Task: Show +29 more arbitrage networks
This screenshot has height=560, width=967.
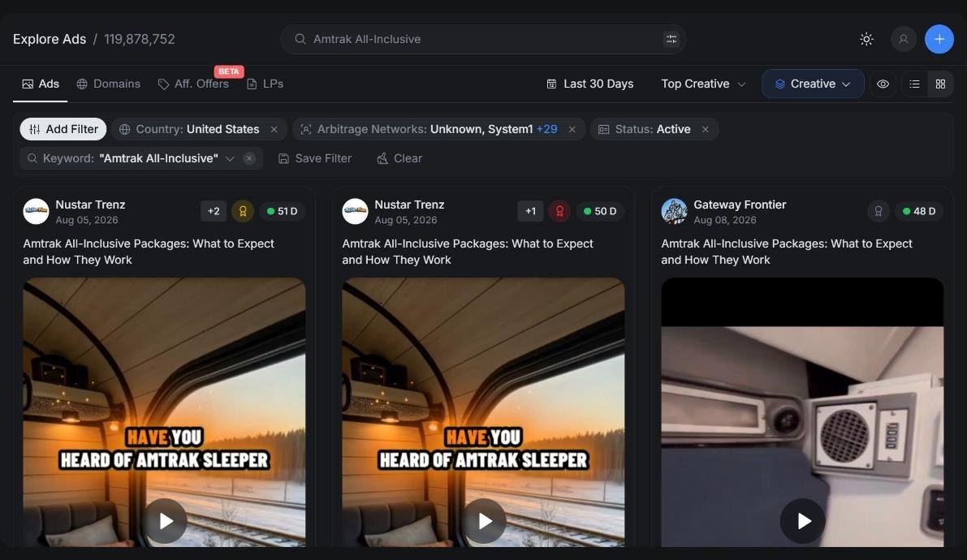Action: point(546,129)
